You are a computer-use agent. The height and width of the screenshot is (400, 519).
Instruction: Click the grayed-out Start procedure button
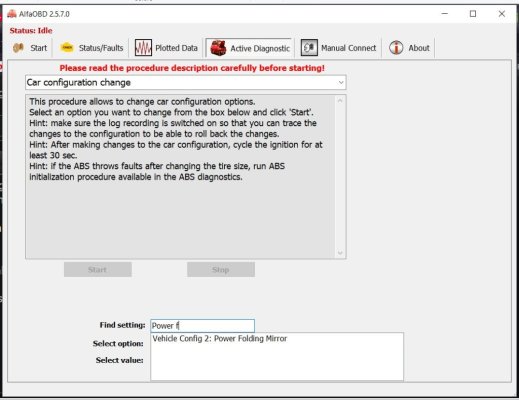[98, 270]
